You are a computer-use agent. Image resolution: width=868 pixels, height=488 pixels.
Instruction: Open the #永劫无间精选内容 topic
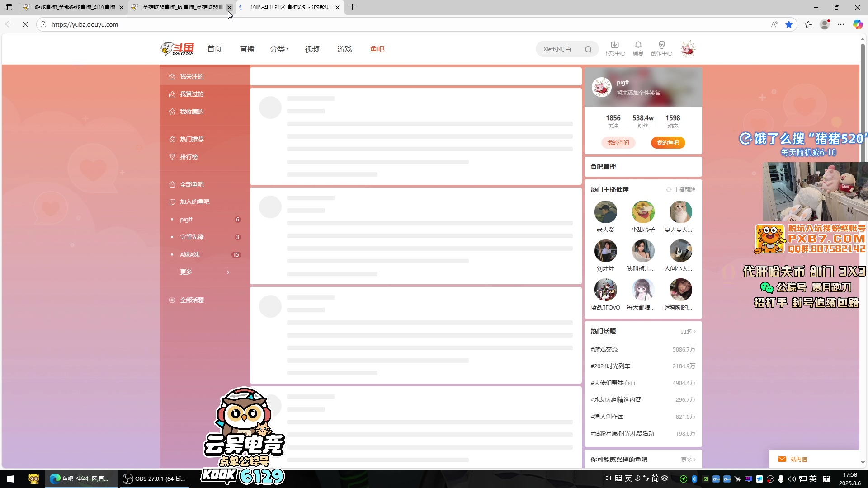616,400
